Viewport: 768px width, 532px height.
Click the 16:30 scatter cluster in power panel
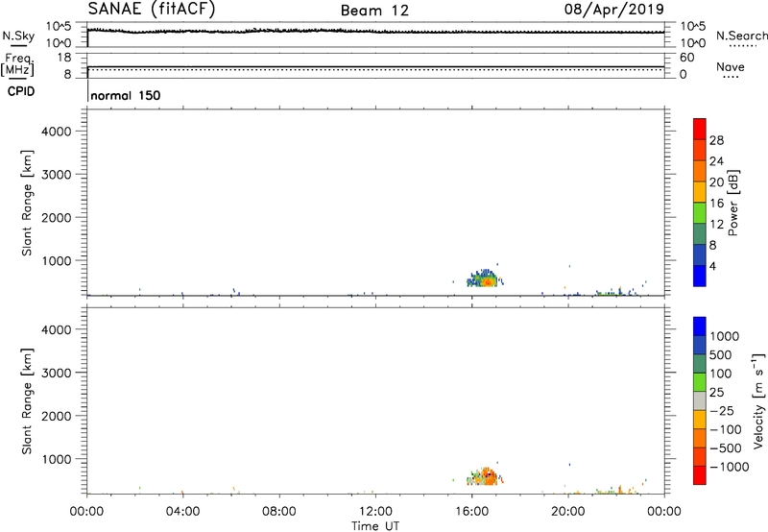tap(485, 279)
